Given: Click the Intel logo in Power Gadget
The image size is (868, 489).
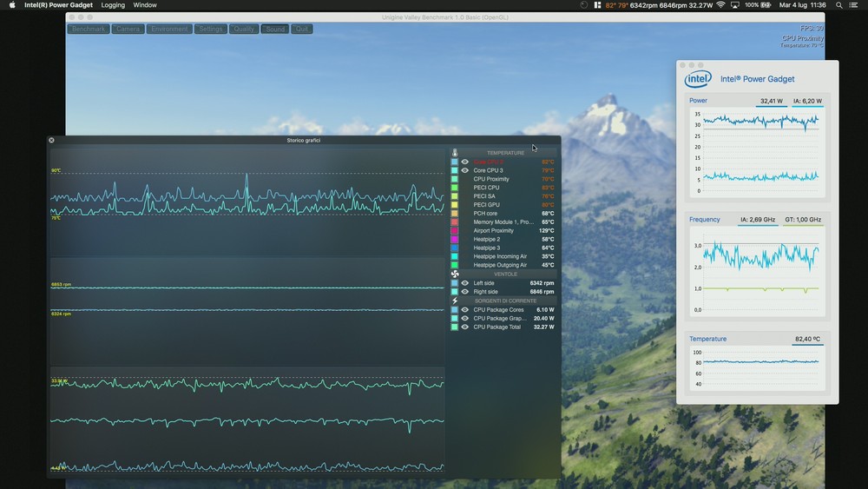Looking at the screenshot, I should (698, 79).
